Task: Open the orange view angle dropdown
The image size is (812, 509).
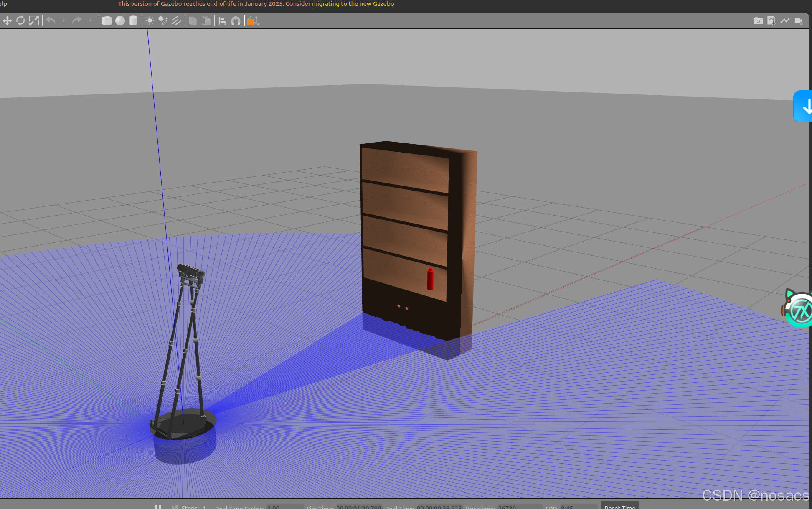Action: [x=253, y=21]
